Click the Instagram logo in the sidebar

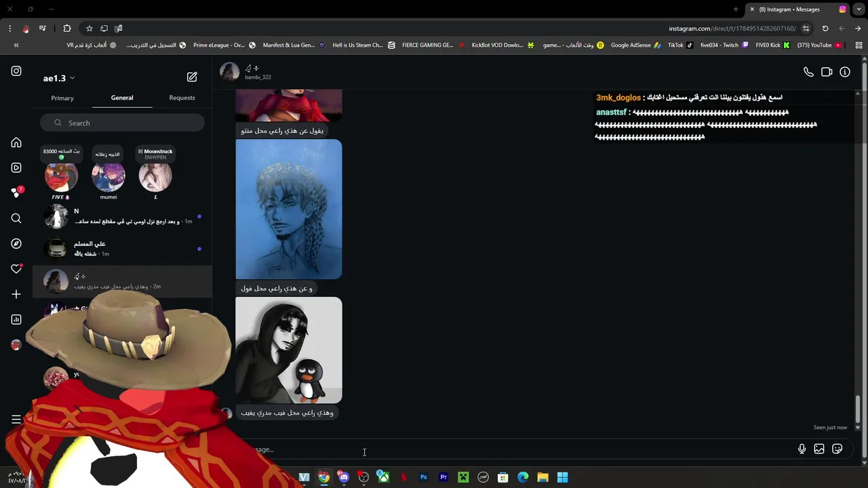pos(16,71)
